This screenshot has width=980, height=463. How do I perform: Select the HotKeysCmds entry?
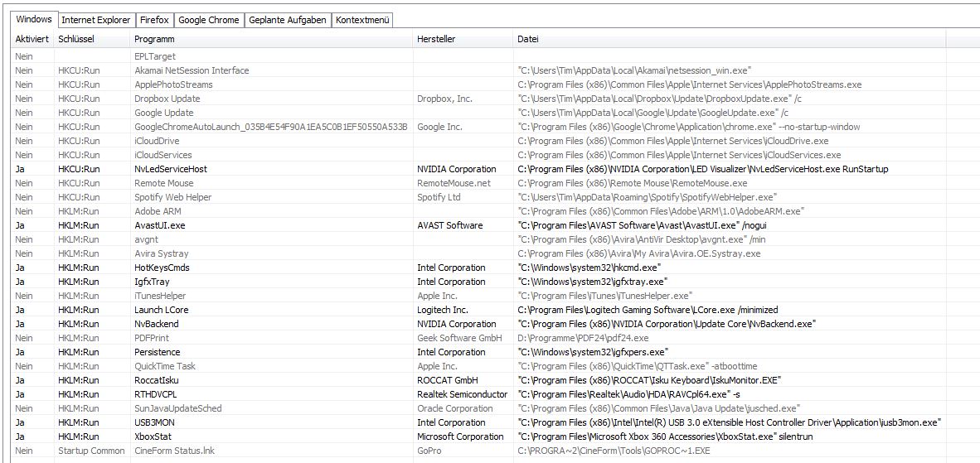coord(162,268)
